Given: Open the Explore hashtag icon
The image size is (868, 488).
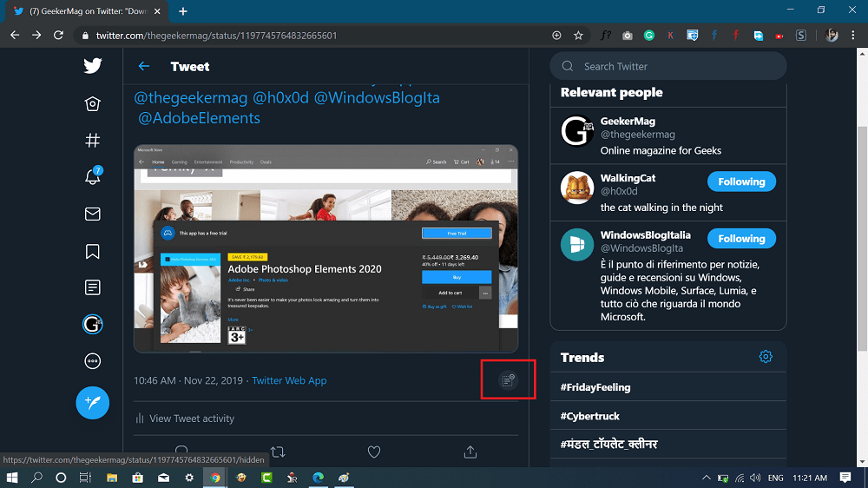Looking at the screenshot, I should pos(93,141).
